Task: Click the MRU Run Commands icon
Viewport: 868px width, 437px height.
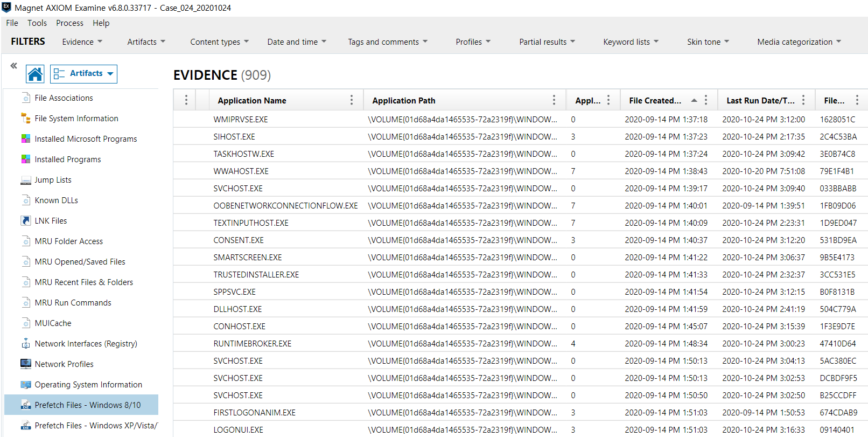Action: 26,302
